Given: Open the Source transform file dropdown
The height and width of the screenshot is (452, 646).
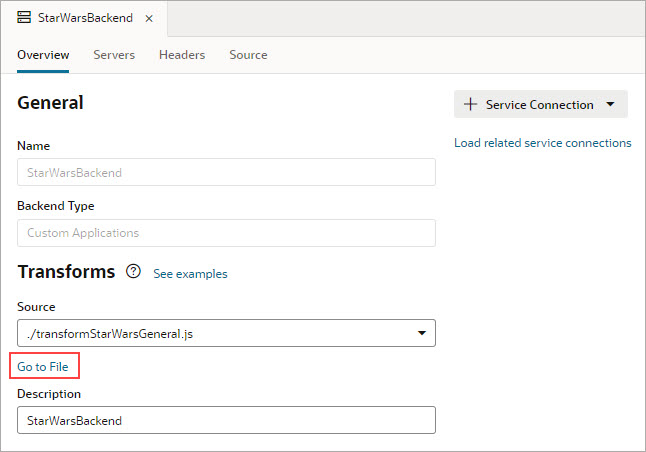Looking at the screenshot, I should pos(422,332).
